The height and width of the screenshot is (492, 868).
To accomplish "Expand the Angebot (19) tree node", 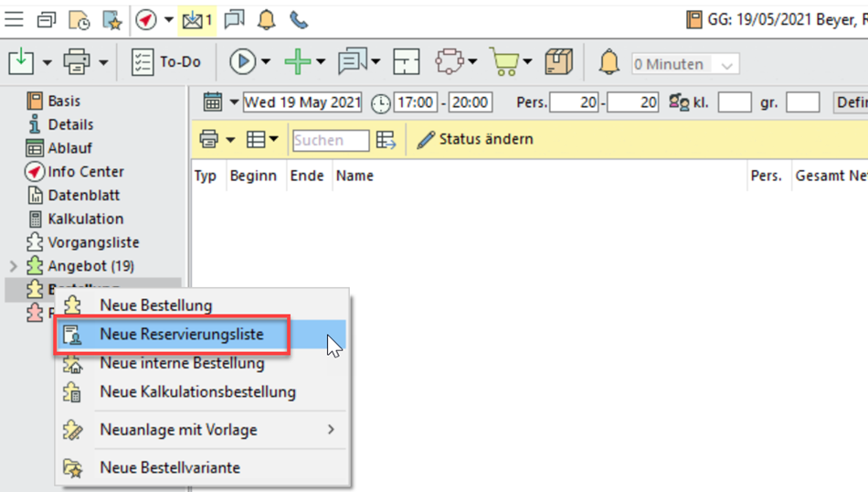I will (x=13, y=266).
